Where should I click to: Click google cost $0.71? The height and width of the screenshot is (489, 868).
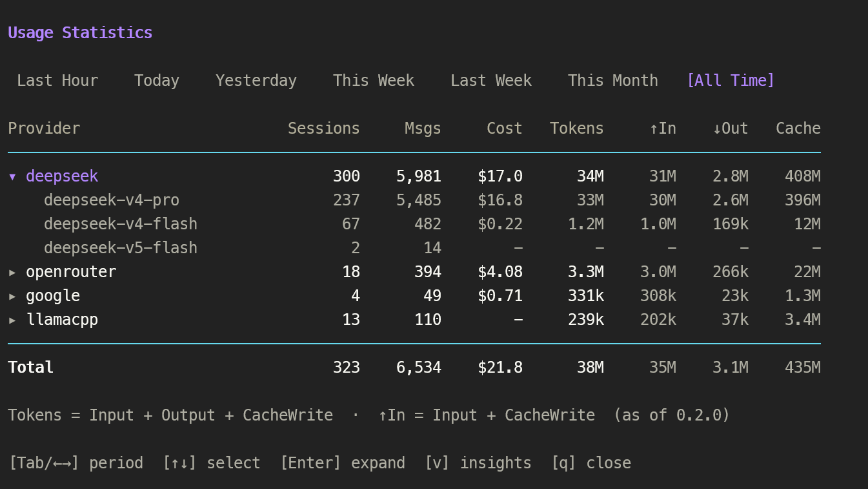tap(500, 296)
